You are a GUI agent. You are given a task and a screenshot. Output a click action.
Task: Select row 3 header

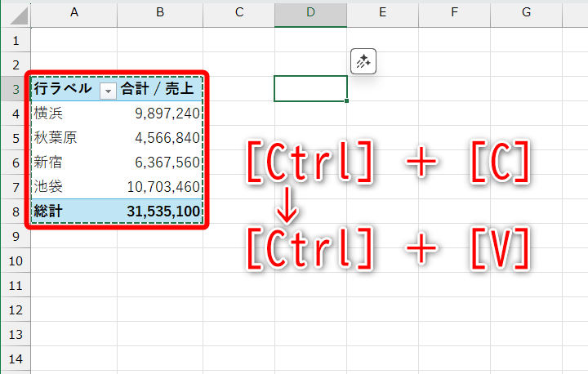coord(16,89)
